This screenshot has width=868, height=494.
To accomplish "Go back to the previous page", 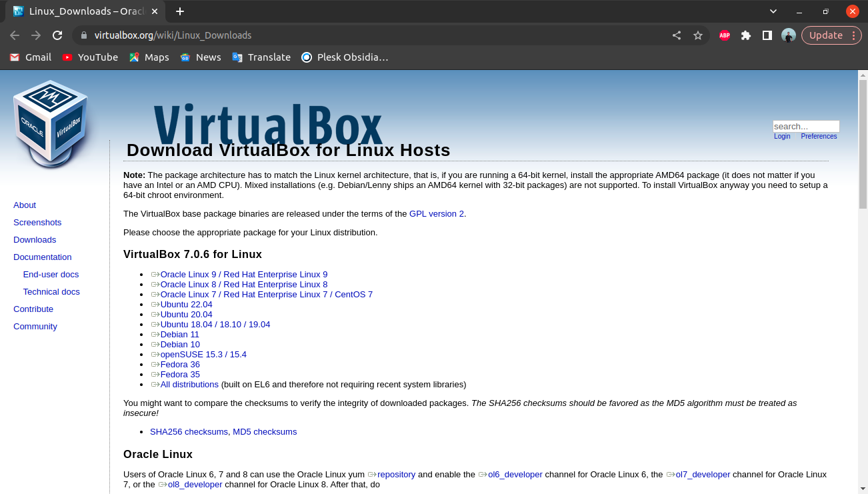I will pos(15,35).
